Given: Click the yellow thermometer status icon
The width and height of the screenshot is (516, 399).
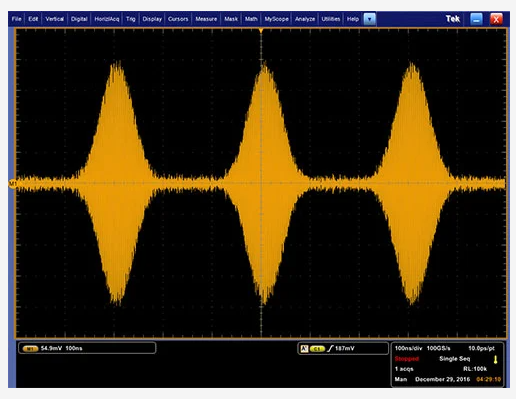Looking at the screenshot, I should tap(495, 360).
